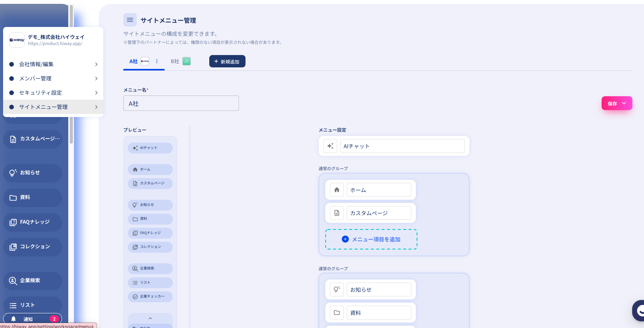Change the ホーム house icon in menu settings

tap(337, 190)
